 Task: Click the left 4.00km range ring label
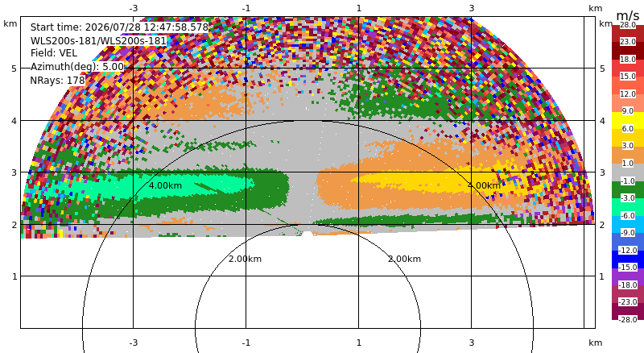pyautogui.click(x=165, y=185)
